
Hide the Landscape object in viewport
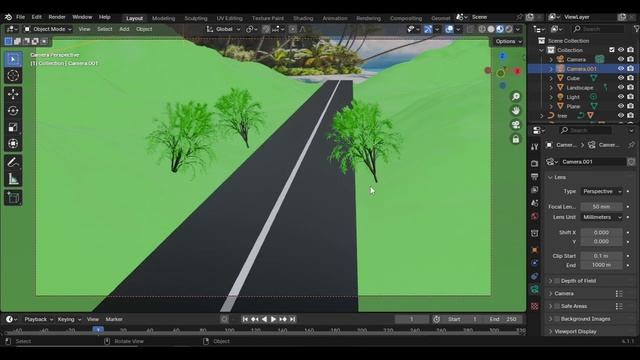click(621, 87)
